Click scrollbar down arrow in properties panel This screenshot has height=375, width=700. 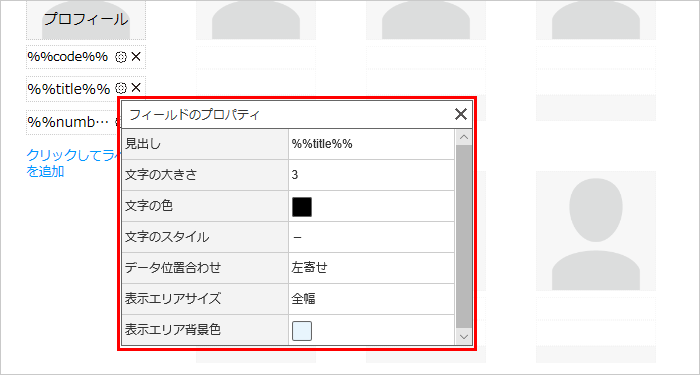pyautogui.click(x=463, y=337)
